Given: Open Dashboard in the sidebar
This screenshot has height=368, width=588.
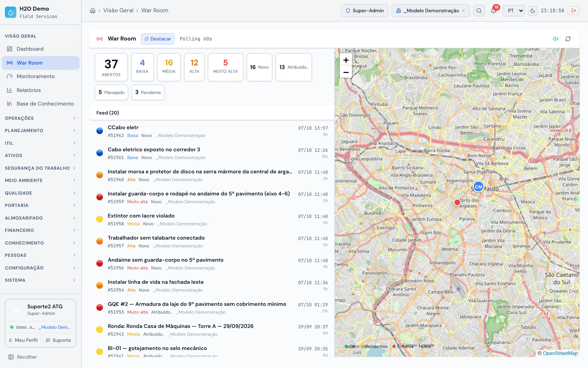Looking at the screenshot, I should point(41,49).
